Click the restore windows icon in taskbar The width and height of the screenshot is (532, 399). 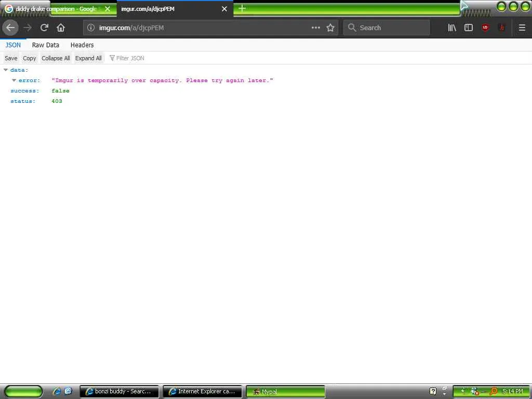[445, 388]
